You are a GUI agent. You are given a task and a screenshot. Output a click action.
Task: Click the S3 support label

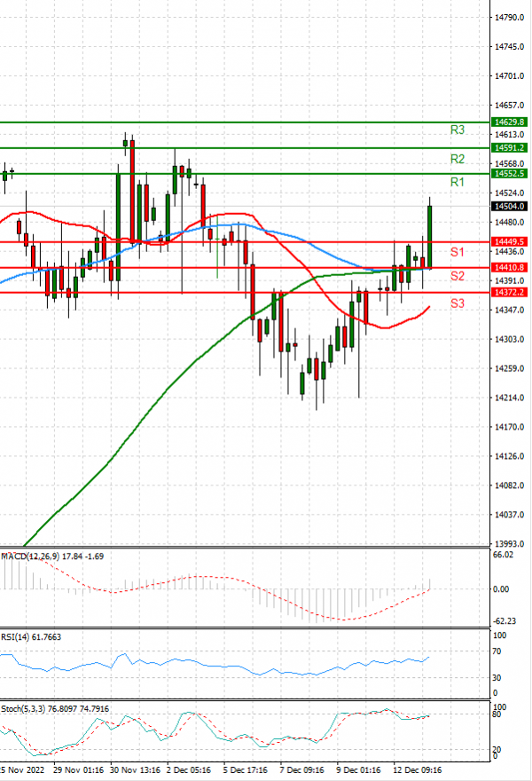click(457, 304)
